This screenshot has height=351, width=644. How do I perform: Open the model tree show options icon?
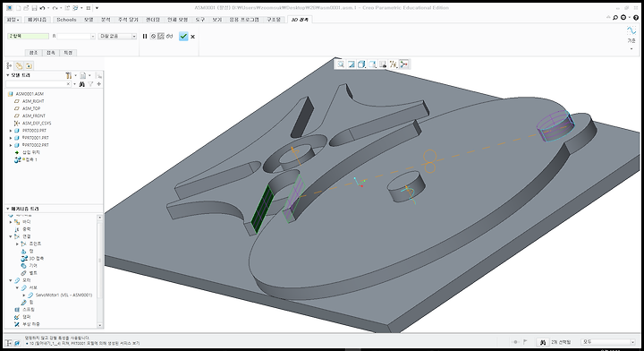coord(83,75)
